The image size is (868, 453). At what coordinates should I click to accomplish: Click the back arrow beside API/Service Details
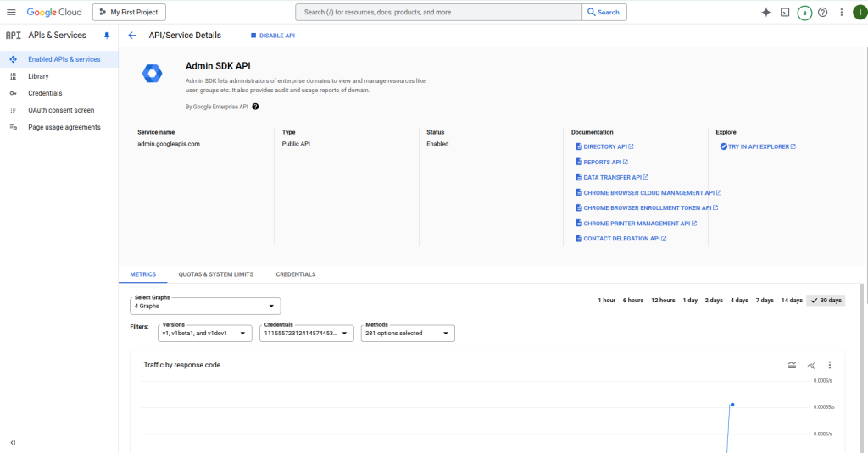pos(132,36)
